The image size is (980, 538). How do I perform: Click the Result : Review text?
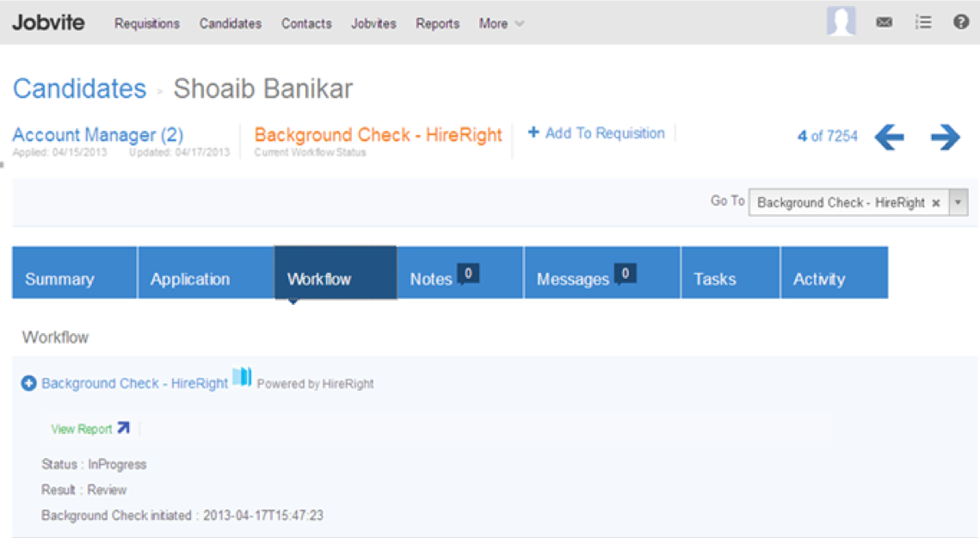coord(83,490)
